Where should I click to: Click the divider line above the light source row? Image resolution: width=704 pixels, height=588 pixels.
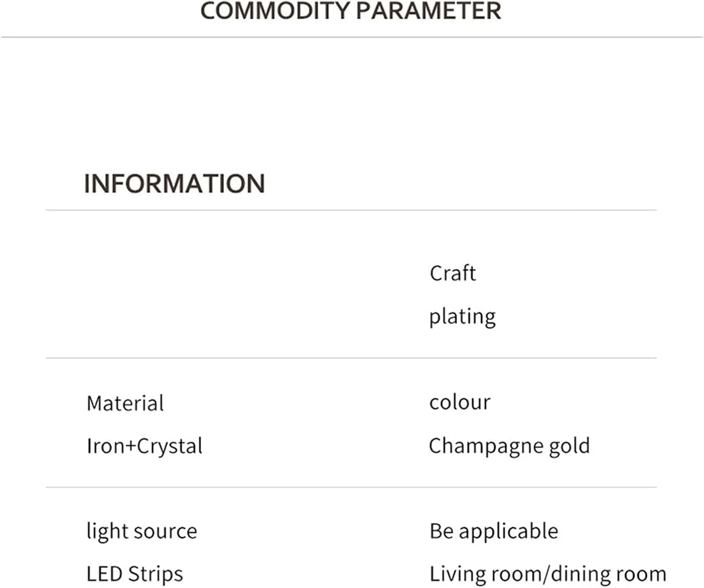(x=351, y=487)
